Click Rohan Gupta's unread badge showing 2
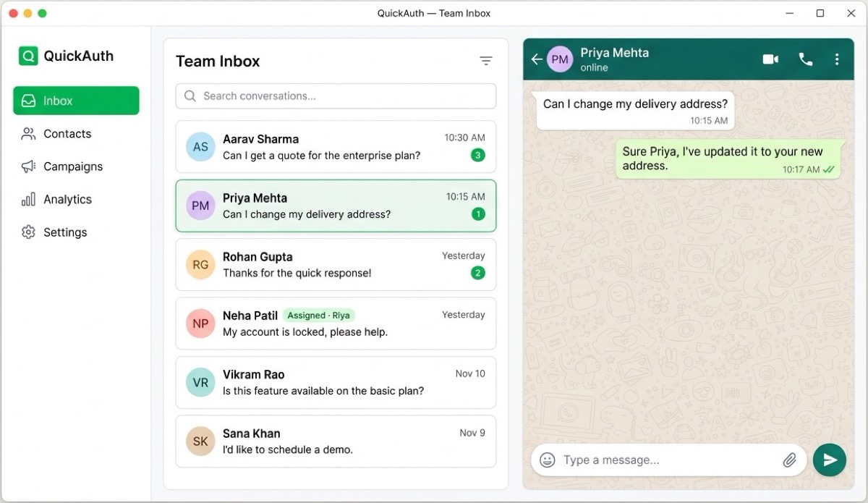This screenshot has width=868, height=503. [478, 273]
